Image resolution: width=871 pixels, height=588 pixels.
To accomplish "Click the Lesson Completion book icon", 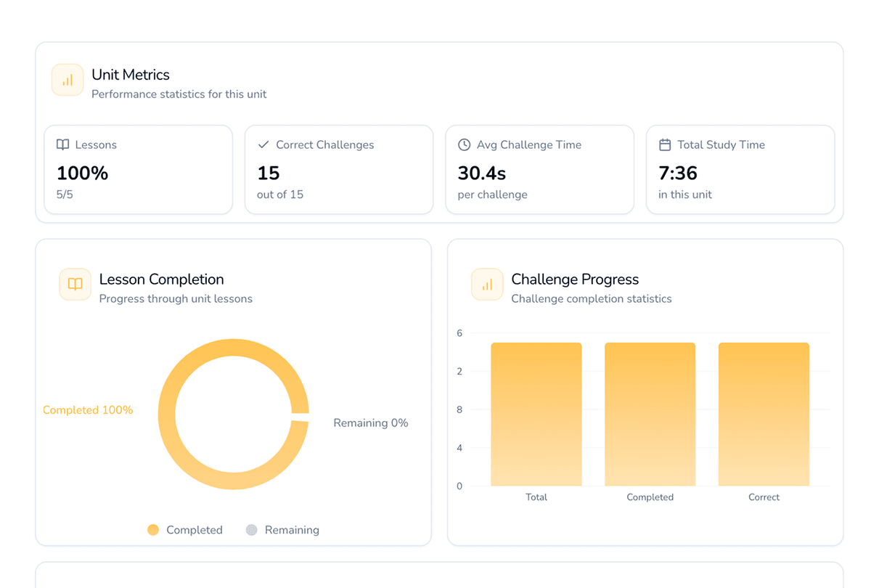I will (x=75, y=284).
